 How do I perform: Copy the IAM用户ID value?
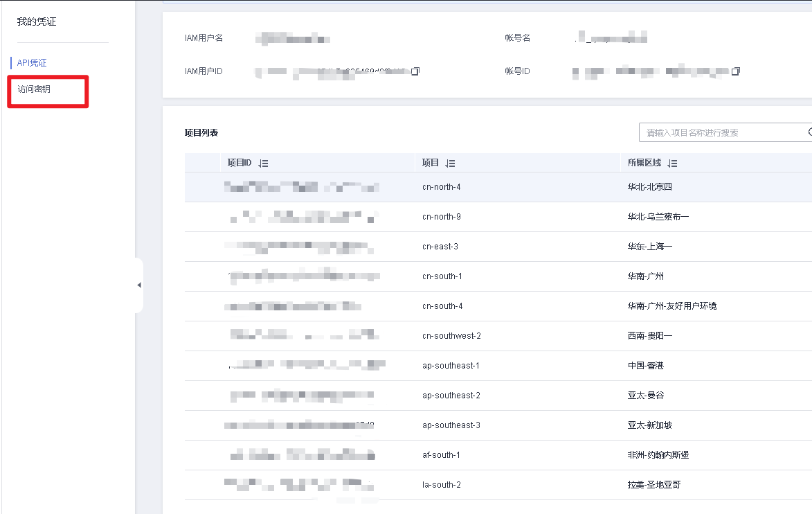coord(416,71)
